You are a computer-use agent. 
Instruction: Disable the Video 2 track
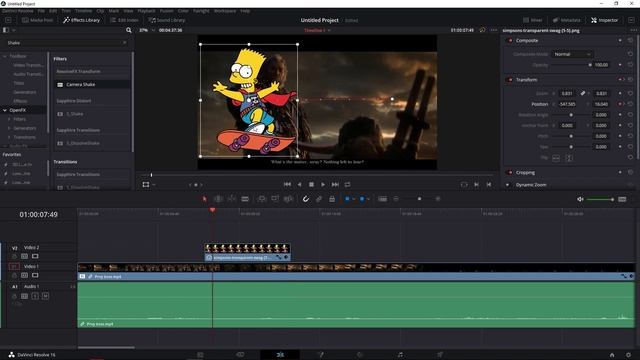(35, 256)
